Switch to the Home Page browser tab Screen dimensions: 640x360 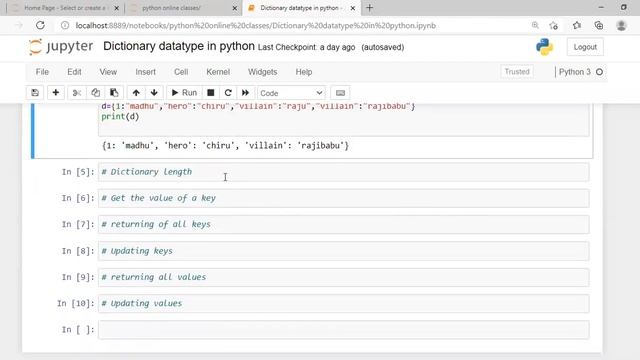click(x=64, y=8)
